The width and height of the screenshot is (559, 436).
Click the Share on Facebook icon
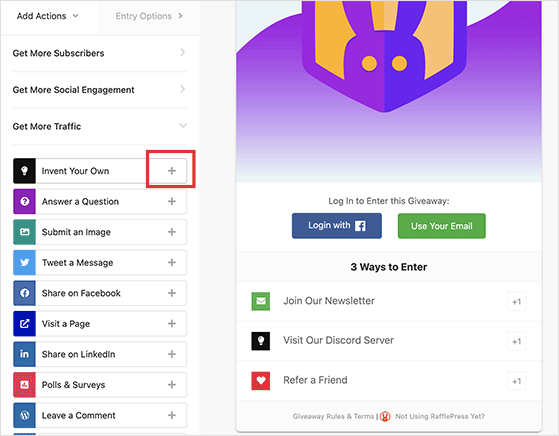click(24, 293)
